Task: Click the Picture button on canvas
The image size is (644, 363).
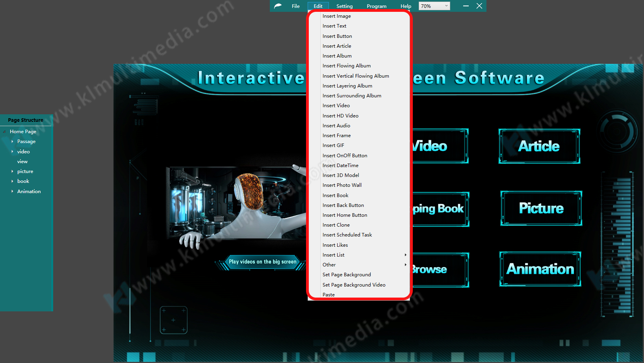Action: click(x=541, y=208)
